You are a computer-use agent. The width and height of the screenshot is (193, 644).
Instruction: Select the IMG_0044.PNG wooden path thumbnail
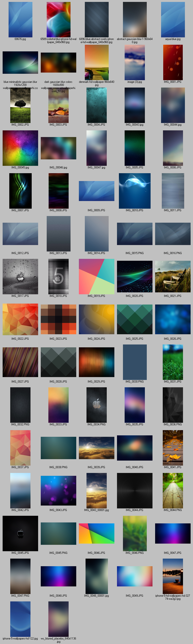[x=173, y=491]
